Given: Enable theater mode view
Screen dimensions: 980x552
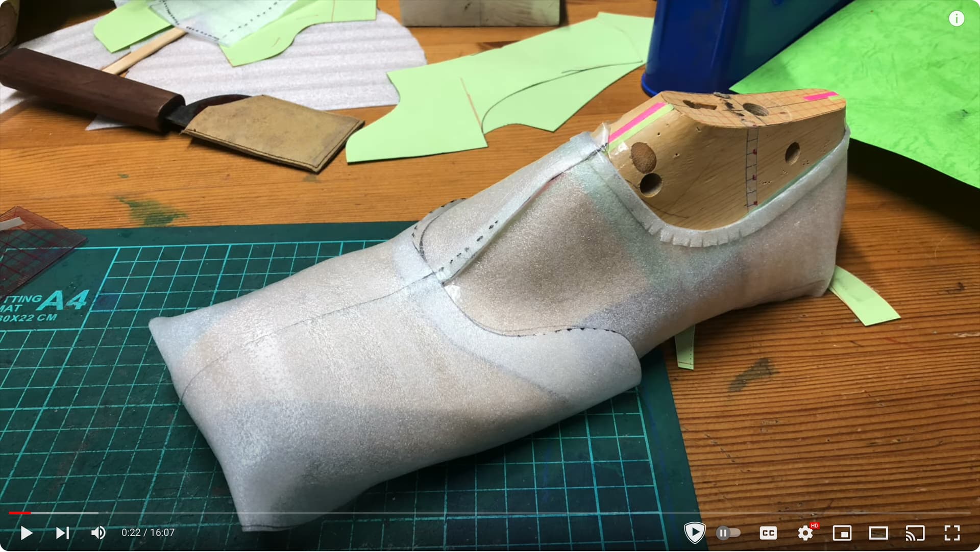Looking at the screenshot, I should (878, 533).
